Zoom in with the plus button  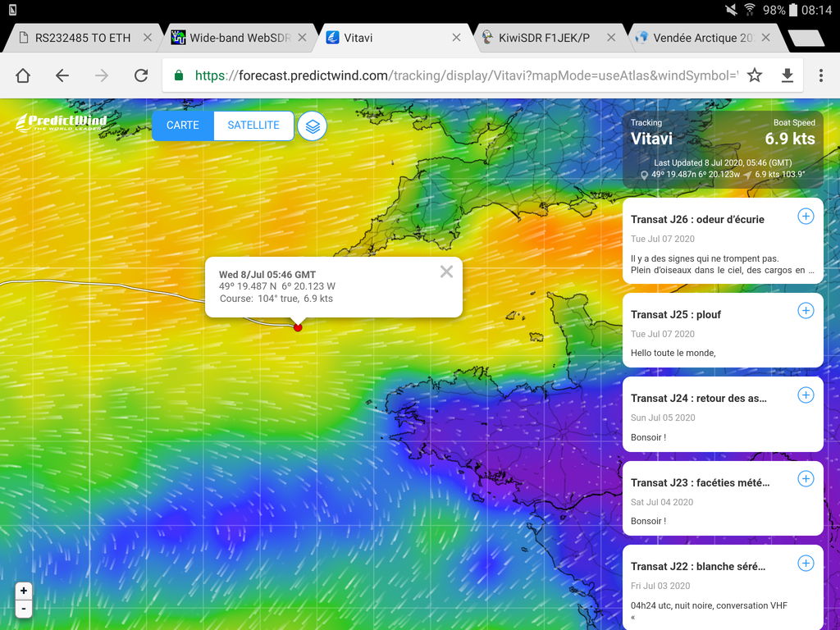[24, 591]
